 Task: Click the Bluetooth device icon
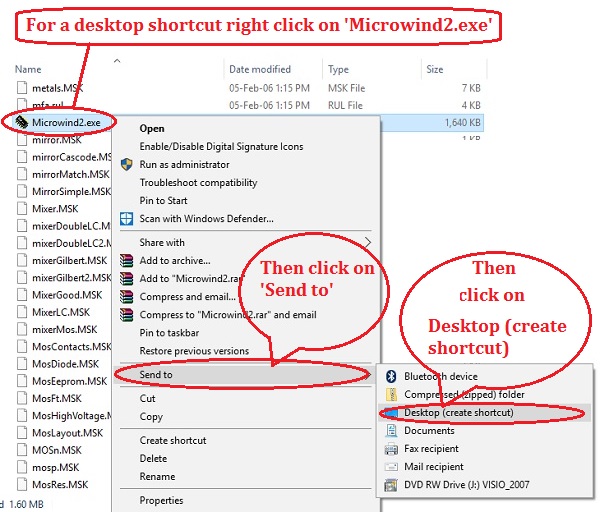[x=391, y=376]
